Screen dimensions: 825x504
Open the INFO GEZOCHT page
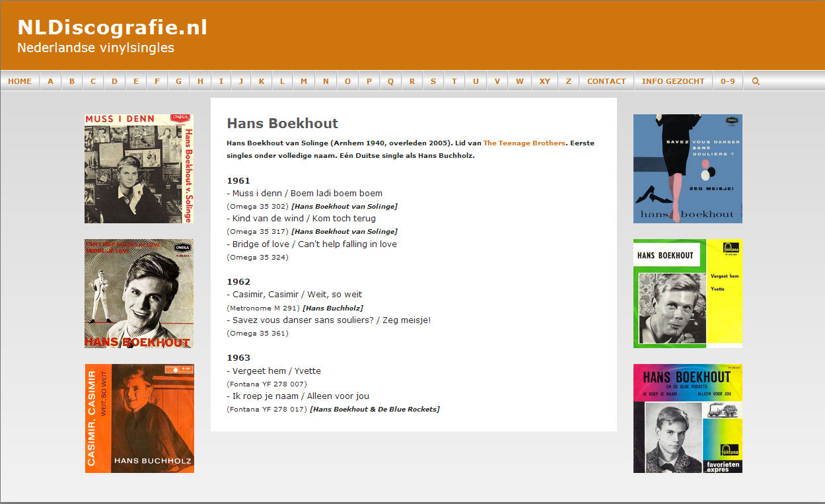point(673,81)
